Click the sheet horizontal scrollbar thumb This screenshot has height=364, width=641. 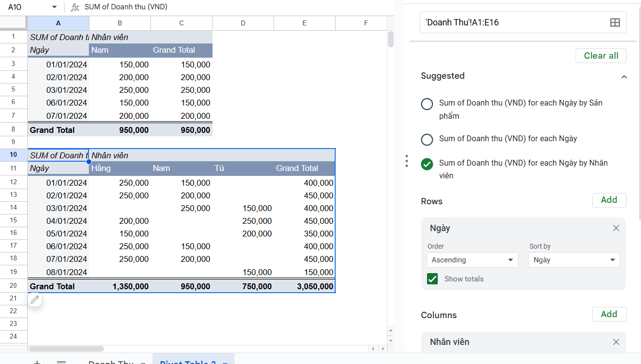66,349
